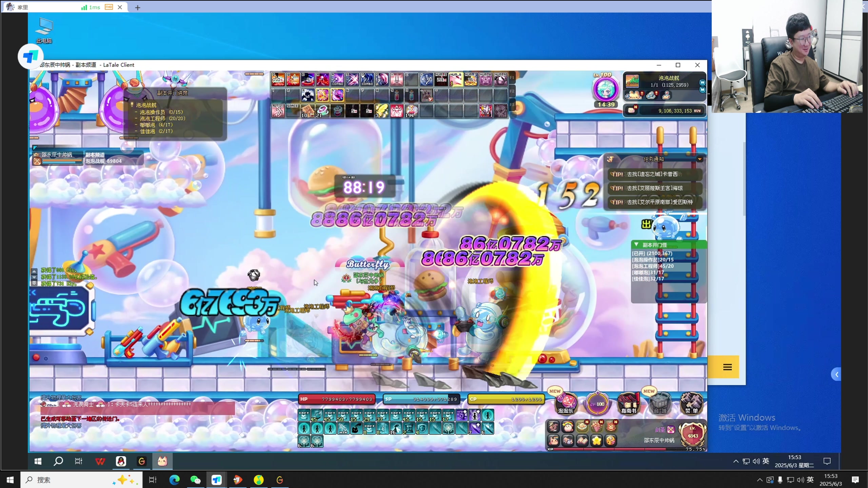
Task: Collapse the 任务通知 panel arrow
Action: click(x=699, y=159)
